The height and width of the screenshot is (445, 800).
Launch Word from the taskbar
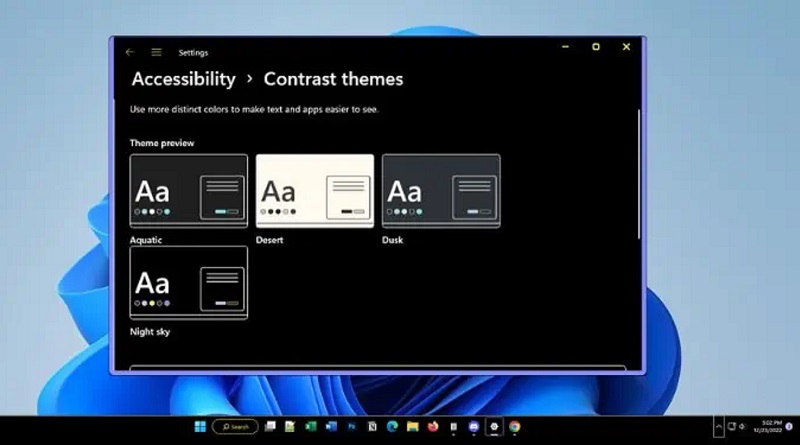click(x=331, y=427)
